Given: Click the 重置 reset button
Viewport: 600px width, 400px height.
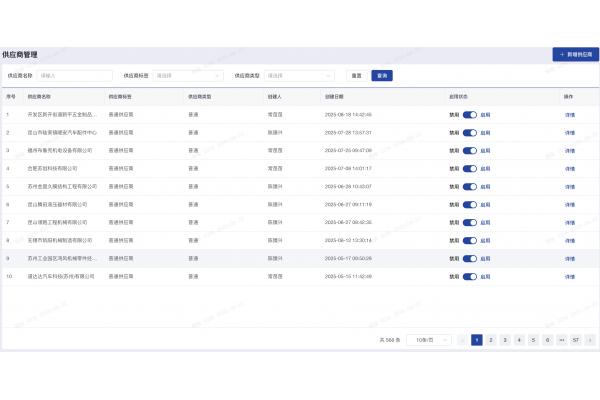Looking at the screenshot, I should point(356,75).
